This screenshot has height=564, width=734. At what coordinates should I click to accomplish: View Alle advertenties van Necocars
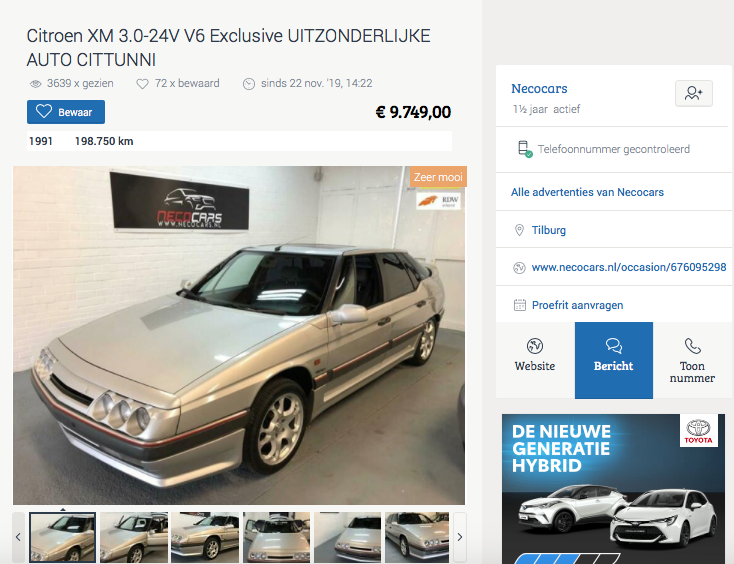click(x=587, y=192)
